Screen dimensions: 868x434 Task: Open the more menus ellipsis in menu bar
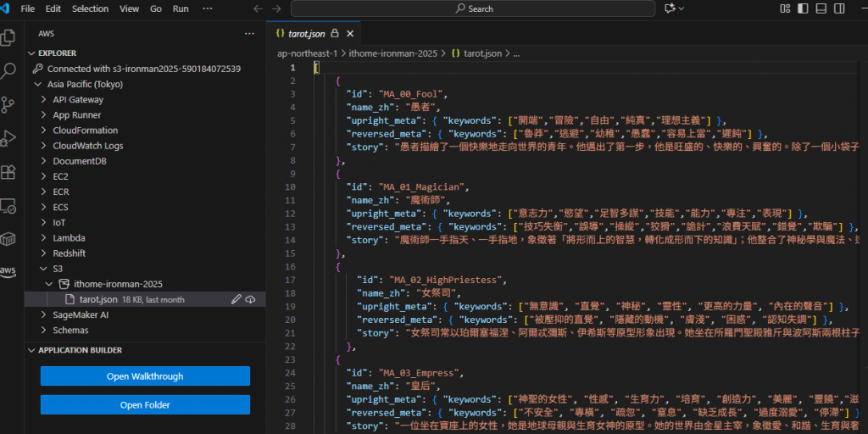coord(208,8)
